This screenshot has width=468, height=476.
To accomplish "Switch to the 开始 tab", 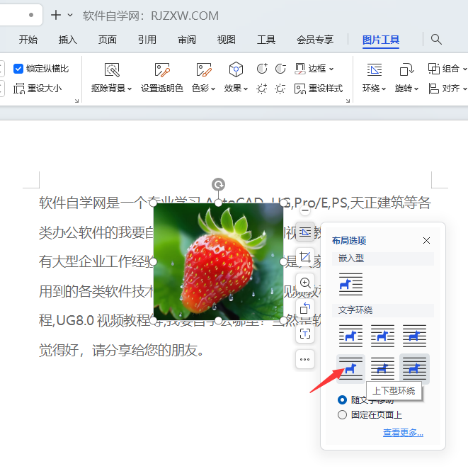I will pos(28,40).
